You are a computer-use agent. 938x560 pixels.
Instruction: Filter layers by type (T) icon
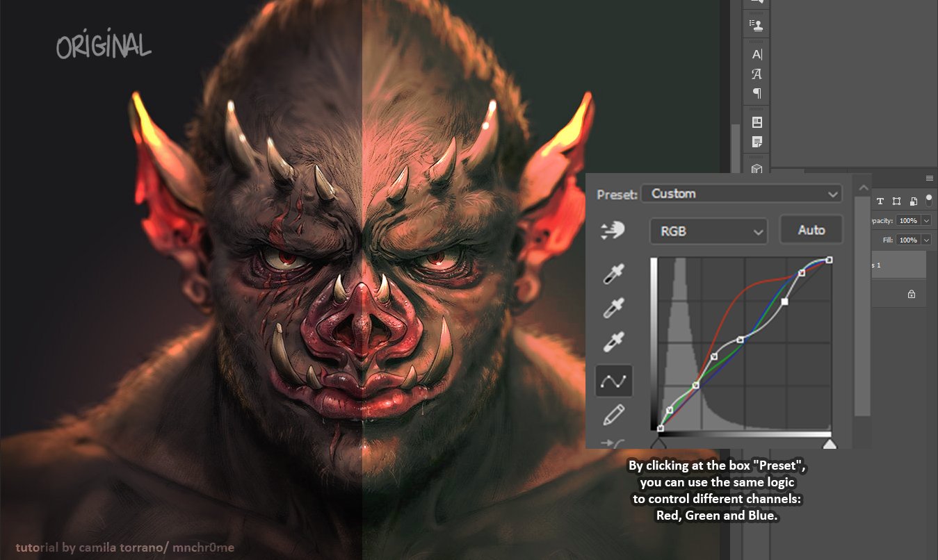coord(880,201)
